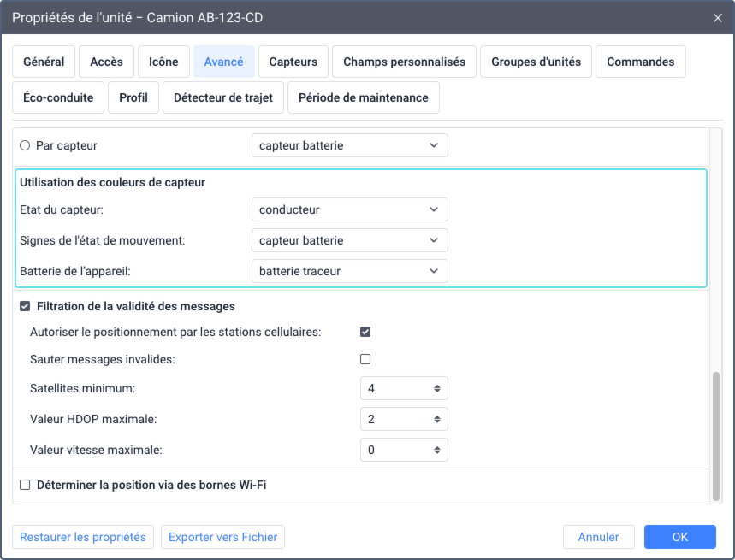Open 'Batterie de l'appareil' dropdown

pyautogui.click(x=349, y=271)
